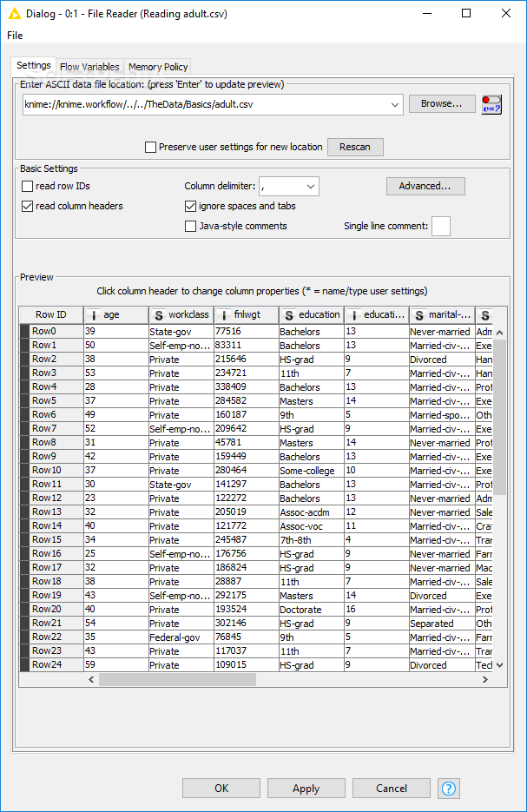527x812 pixels.
Task: Click the State-gov cell in Row0
Action: tap(181, 332)
